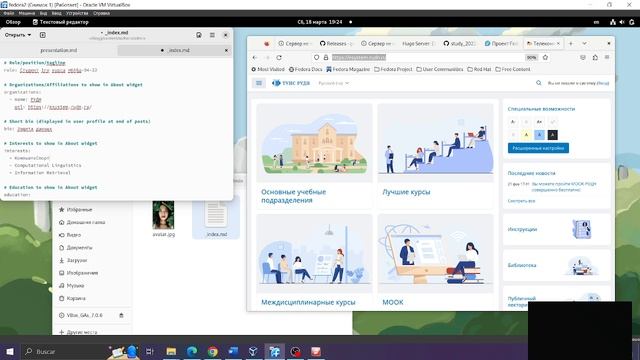Click the Pocket save icon in Firefox
Viewport: 640px width, 360px height.
583,58
